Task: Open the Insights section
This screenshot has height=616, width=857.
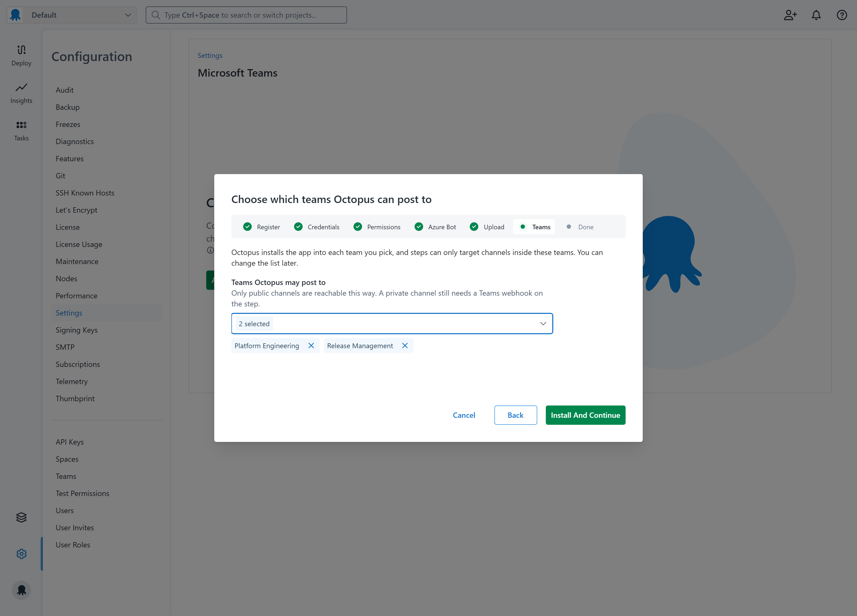Action: pos(21,93)
